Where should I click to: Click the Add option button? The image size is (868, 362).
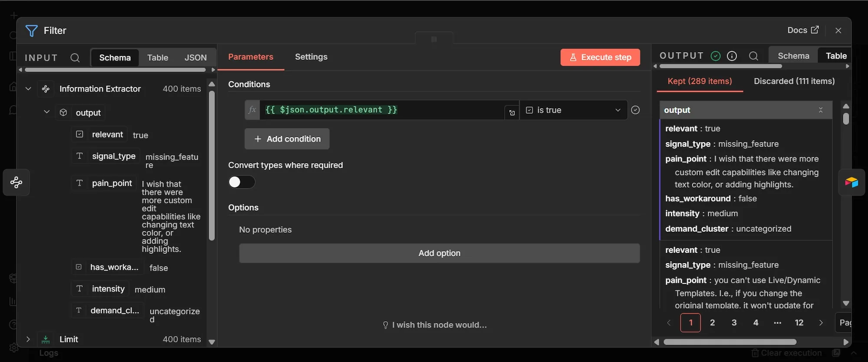(439, 253)
